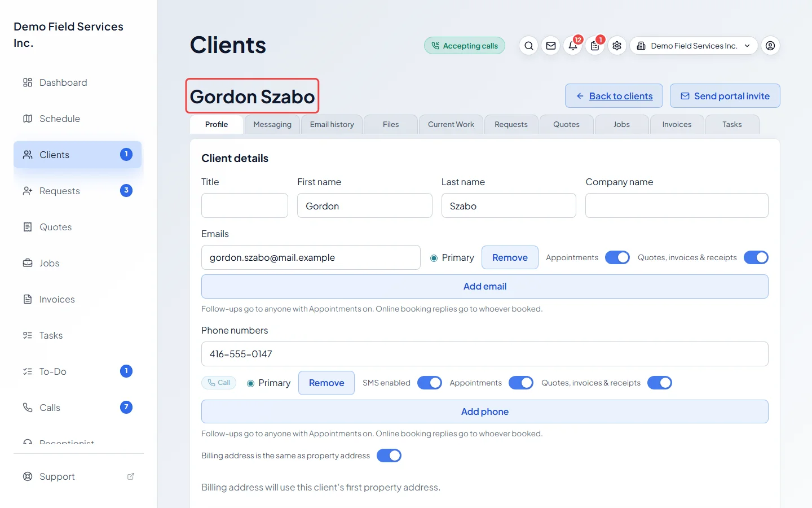The image size is (812, 508).
Task: Toggle billing address same as property switch
Action: click(389, 456)
